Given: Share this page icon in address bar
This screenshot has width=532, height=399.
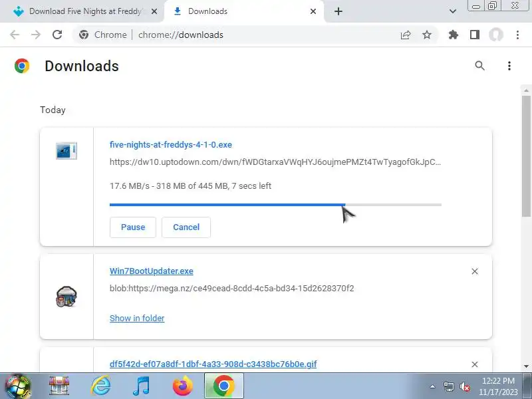Looking at the screenshot, I should click(x=406, y=35).
